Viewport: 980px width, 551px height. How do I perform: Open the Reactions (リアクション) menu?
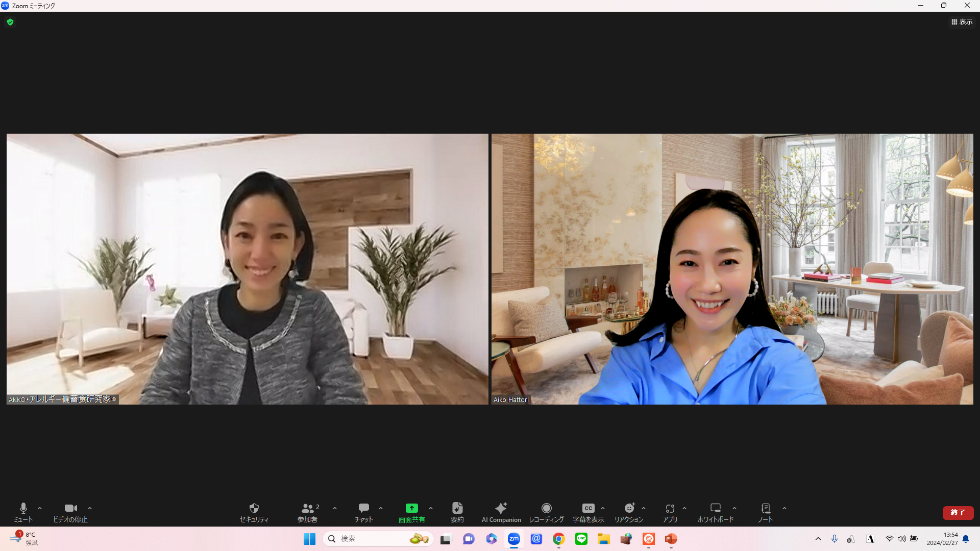(629, 512)
